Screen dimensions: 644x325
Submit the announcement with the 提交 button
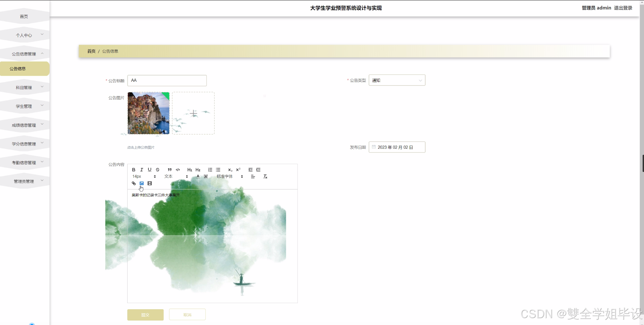click(145, 314)
